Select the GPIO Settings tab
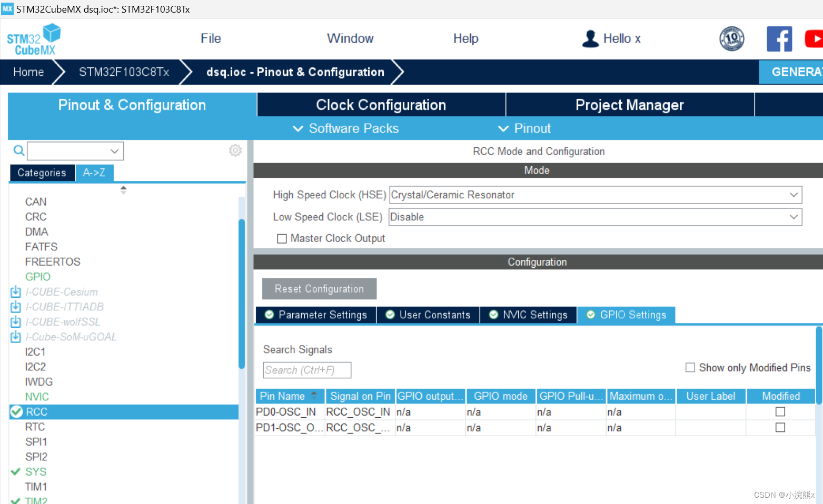 pyautogui.click(x=627, y=315)
